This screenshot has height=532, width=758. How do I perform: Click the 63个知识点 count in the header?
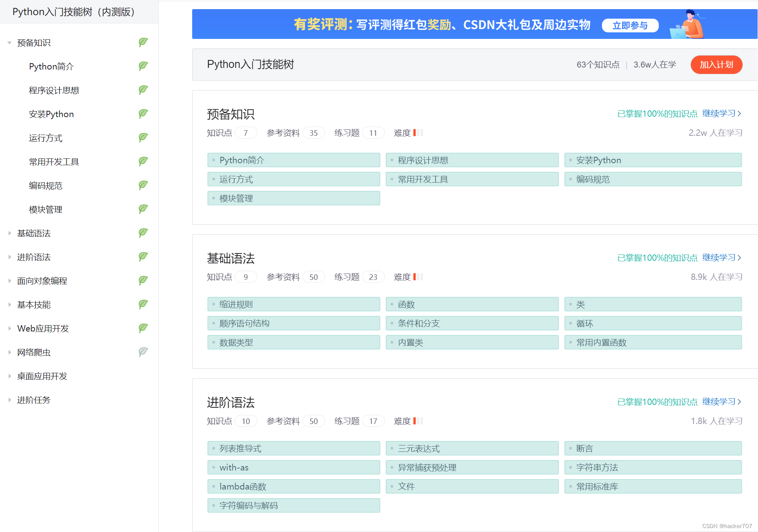[x=598, y=64]
